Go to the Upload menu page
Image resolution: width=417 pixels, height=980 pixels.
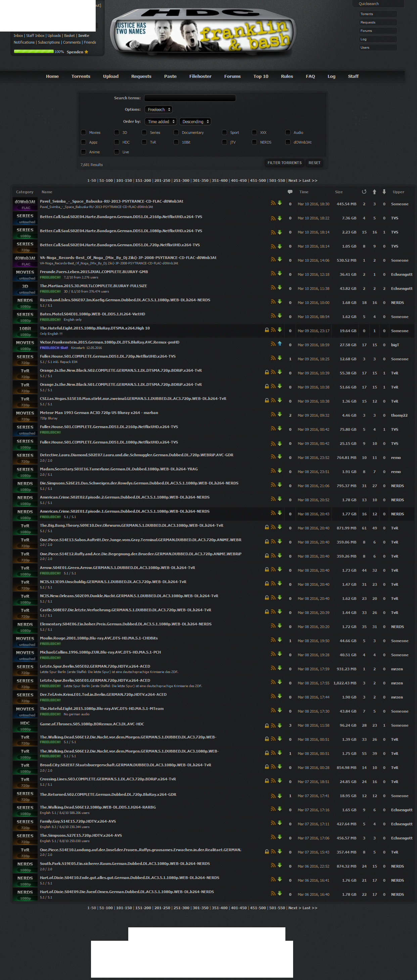coord(111,76)
